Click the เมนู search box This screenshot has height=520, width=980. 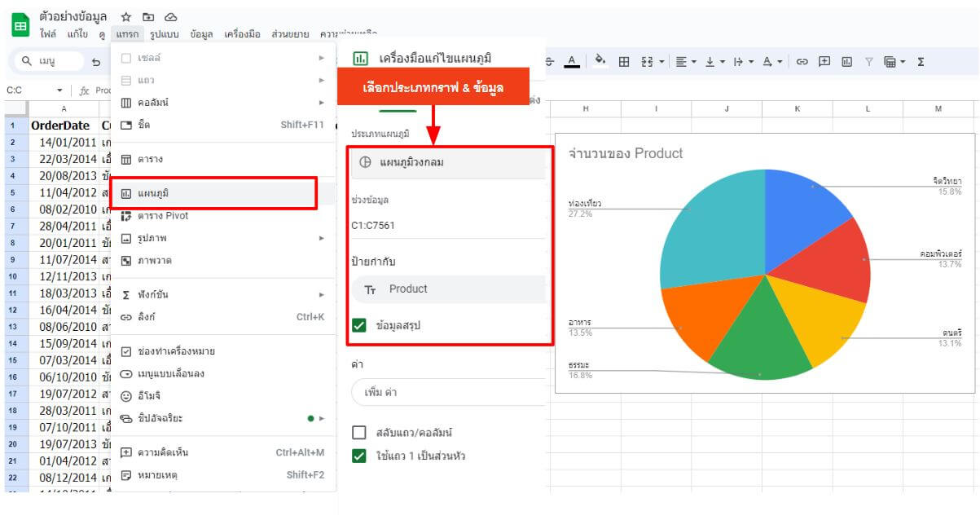48,61
